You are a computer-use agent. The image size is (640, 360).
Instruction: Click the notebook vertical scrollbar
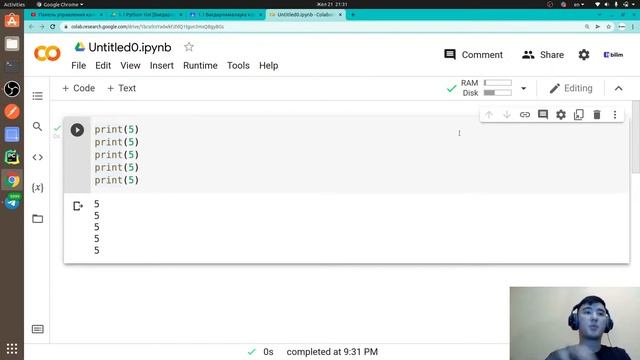[636, 137]
